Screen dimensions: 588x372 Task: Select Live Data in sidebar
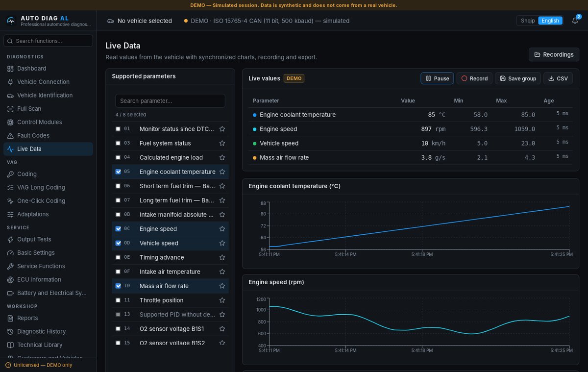coord(48,149)
